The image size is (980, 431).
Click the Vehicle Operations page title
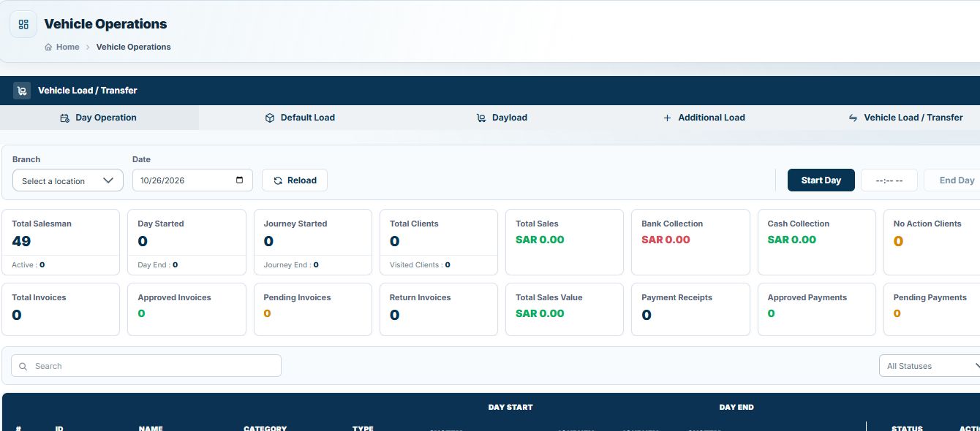[105, 24]
